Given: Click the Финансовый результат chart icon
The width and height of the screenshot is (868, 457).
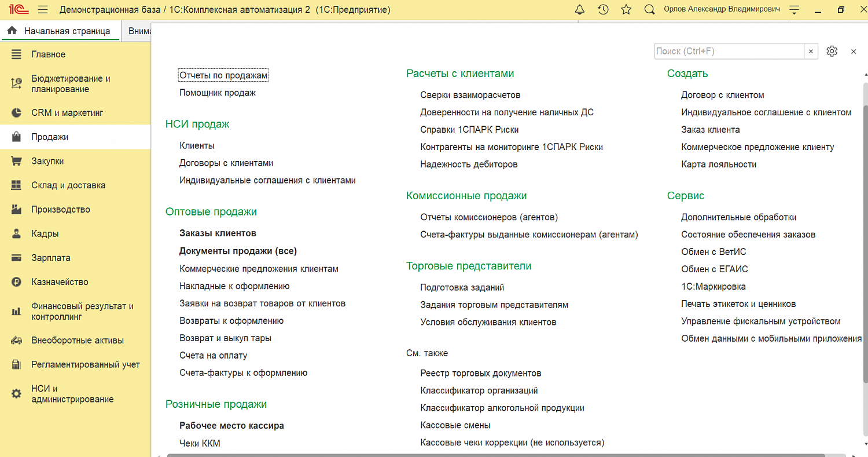Looking at the screenshot, I should 17,312.
